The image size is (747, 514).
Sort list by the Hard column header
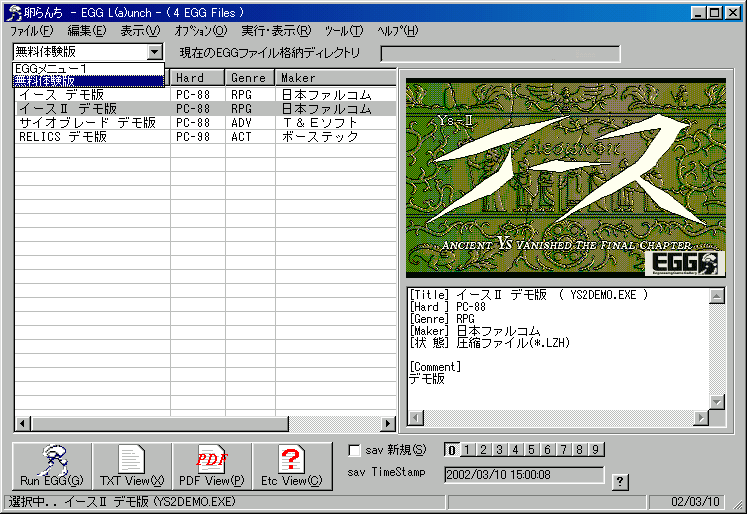[197, 78]
